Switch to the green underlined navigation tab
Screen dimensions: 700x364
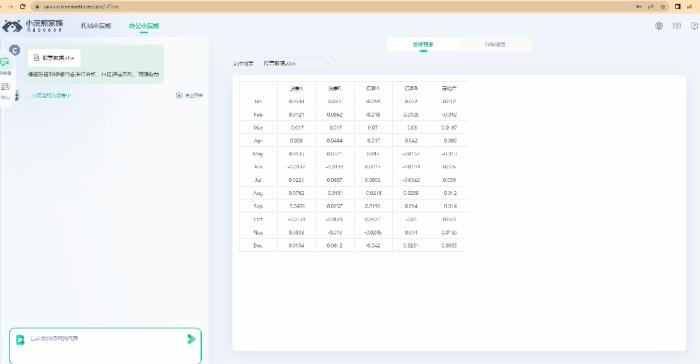pyautogui.click(x=144, y=26)
